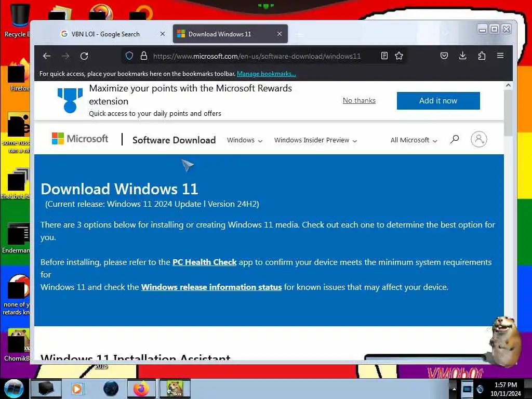Image resolution: width=532 pixels, height=399 pixels.
Task: Go back with the browser back arrow
Action: [47, 56]
